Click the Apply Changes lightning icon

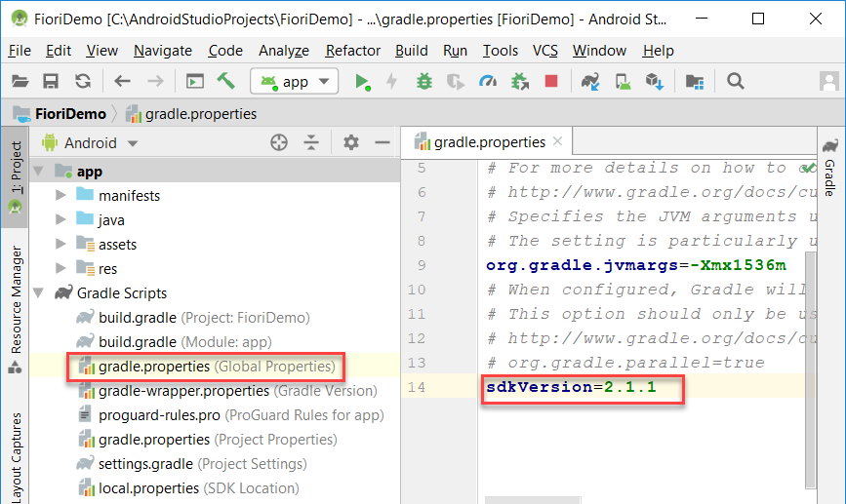(x=392, y=81)
